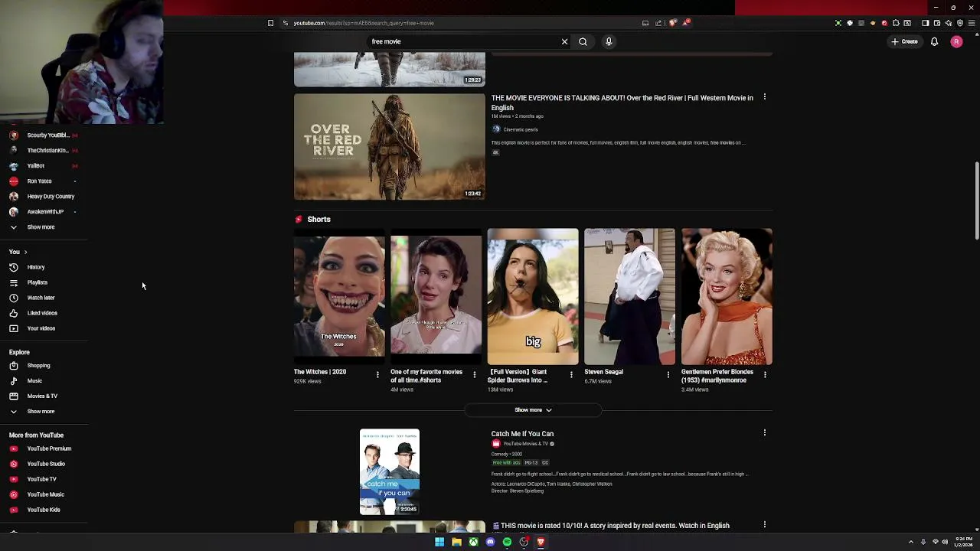Open the Over the Red River video thumbnail
Screen dimensions: 980x551
389,147
